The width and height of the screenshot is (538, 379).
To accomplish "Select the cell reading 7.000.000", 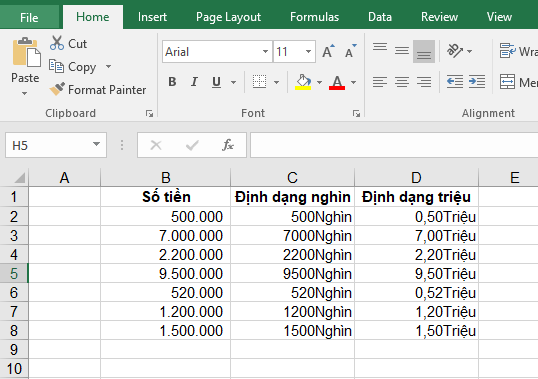I will tap(166, 236).
